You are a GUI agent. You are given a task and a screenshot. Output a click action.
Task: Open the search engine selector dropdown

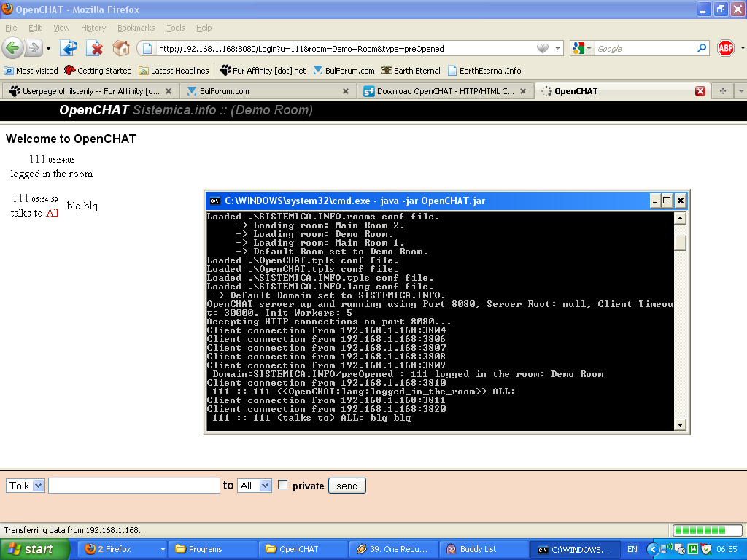(581, 49)
